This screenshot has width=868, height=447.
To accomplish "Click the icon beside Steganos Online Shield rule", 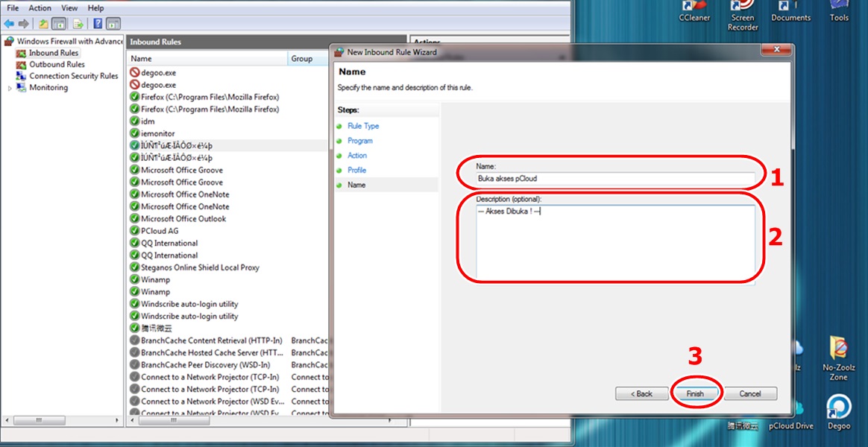I will (134, 267).
